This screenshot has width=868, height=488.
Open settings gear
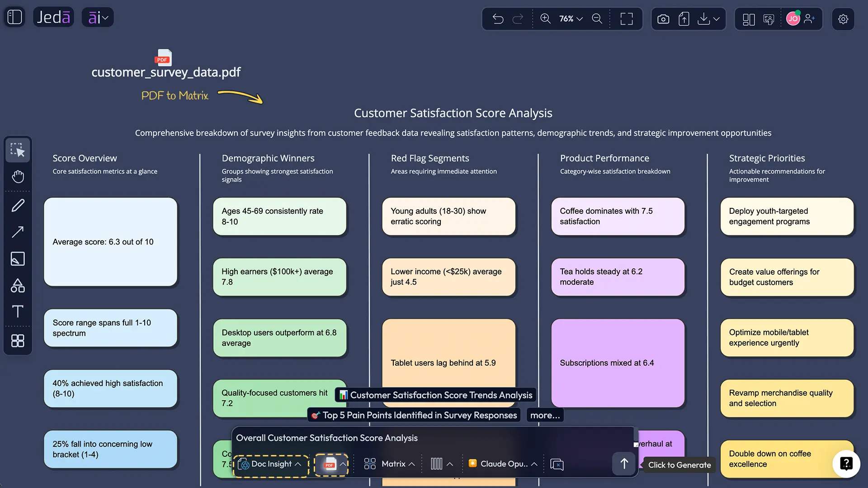843,19
